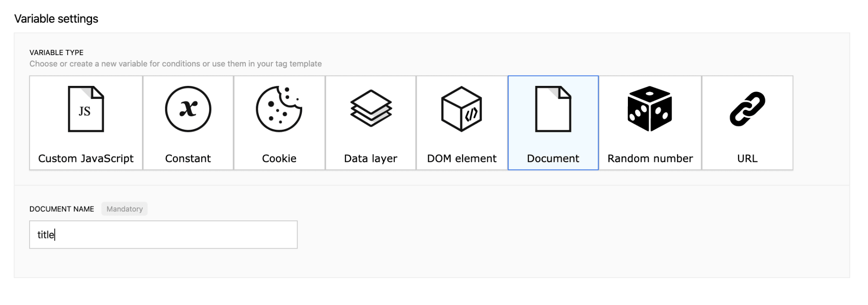Focus the Document Name input field
The width and height of the screenshot is (868, 305).
(163, 235)
